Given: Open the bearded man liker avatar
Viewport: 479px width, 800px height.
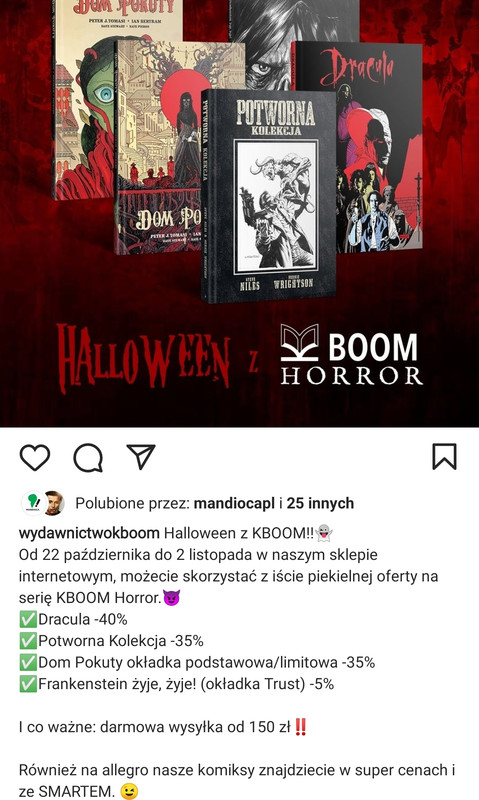Looking at the screenshot, I should [53, 503].
